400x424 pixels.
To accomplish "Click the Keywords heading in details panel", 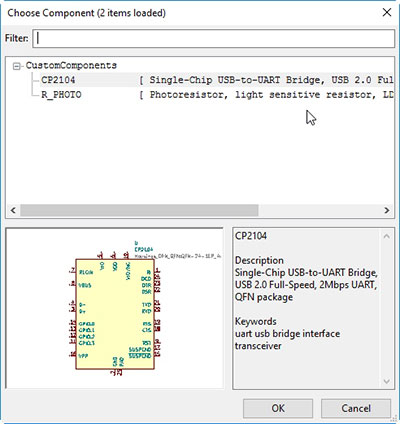I will 256,321.
